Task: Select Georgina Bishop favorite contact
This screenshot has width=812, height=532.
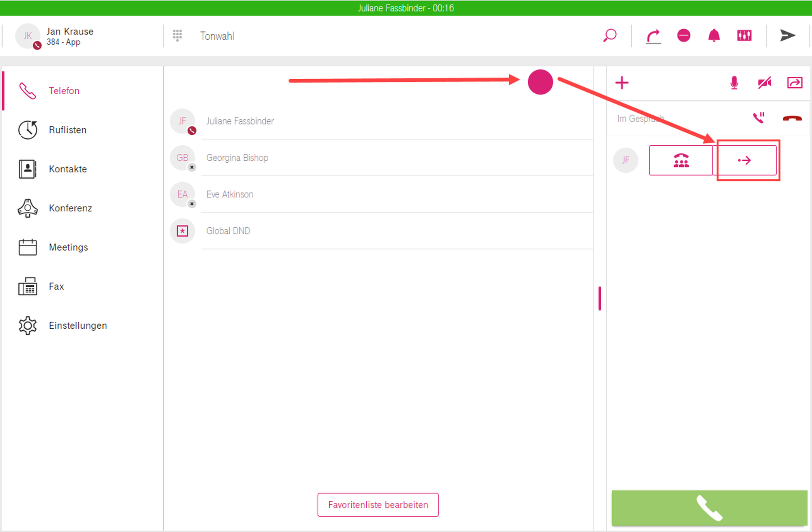Action: pyautogui.click(x=237, y=158)
